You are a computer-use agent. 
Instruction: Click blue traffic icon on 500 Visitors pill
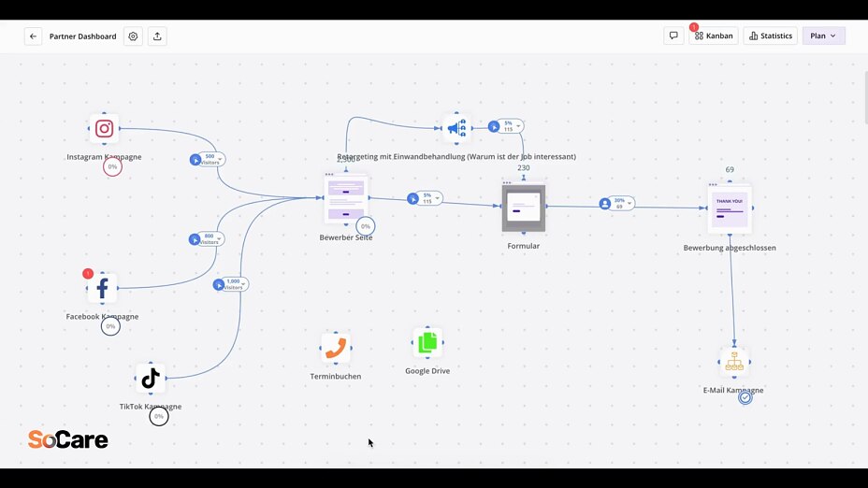[195, 159]
